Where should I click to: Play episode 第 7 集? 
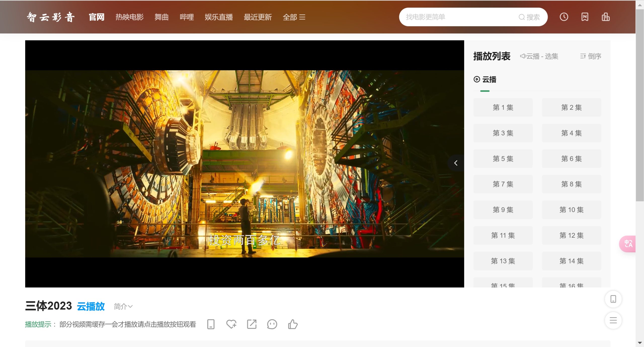[x=503, y=184]
